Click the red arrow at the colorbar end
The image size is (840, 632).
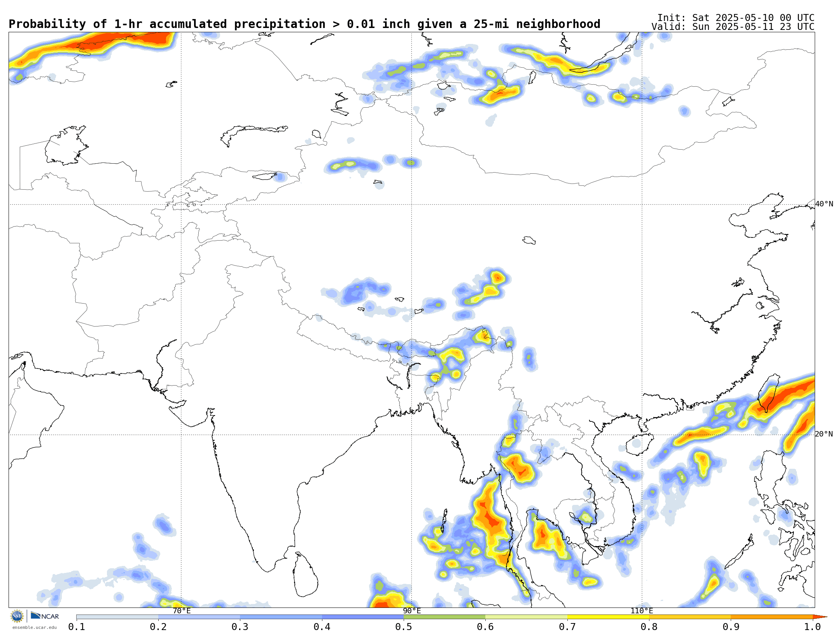tap(820, 617)
